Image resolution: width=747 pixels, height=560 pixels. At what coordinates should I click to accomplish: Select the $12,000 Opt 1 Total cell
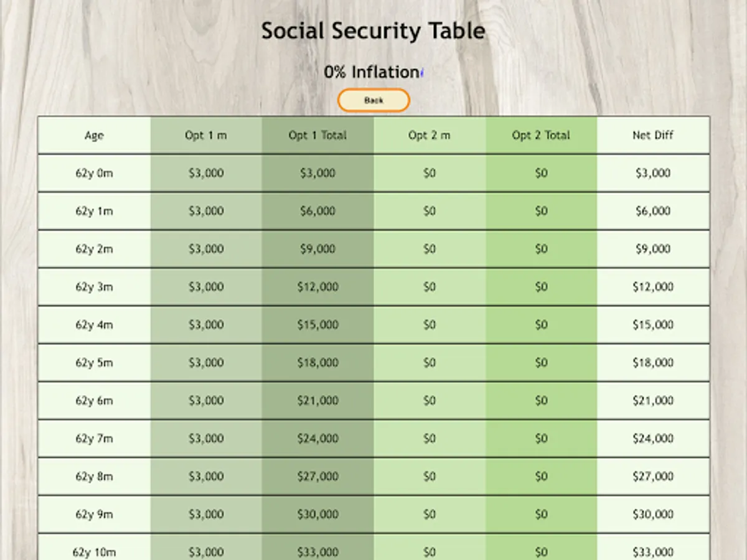(317, 287)
